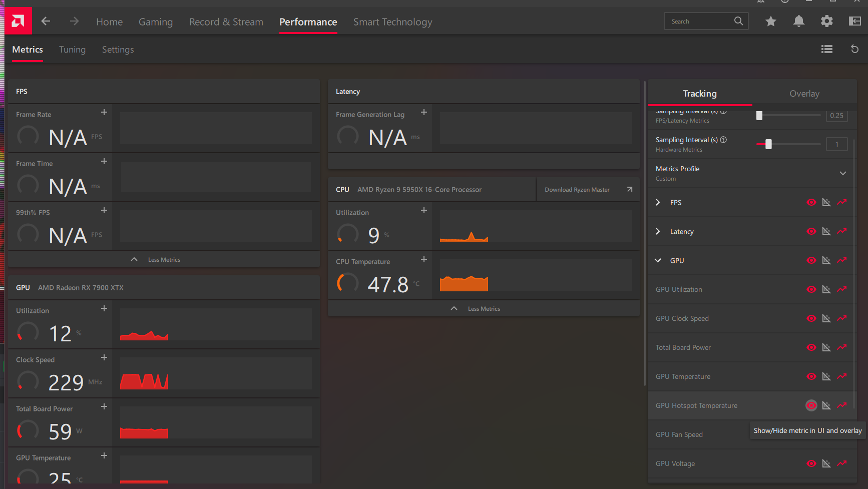Screen dimensions: 868x489
Task: Hide Total Board Power metric with eye
Action: click(x=811, y=347)
